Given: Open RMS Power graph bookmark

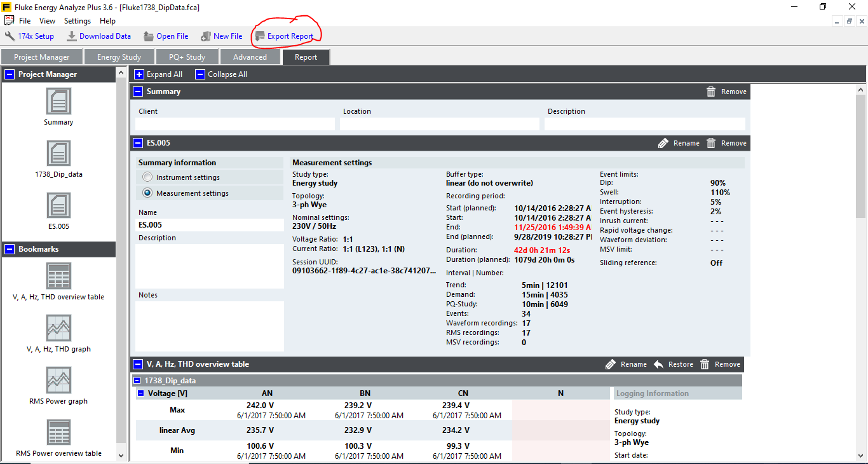Looking at the screenshot, I should (58, 380).
